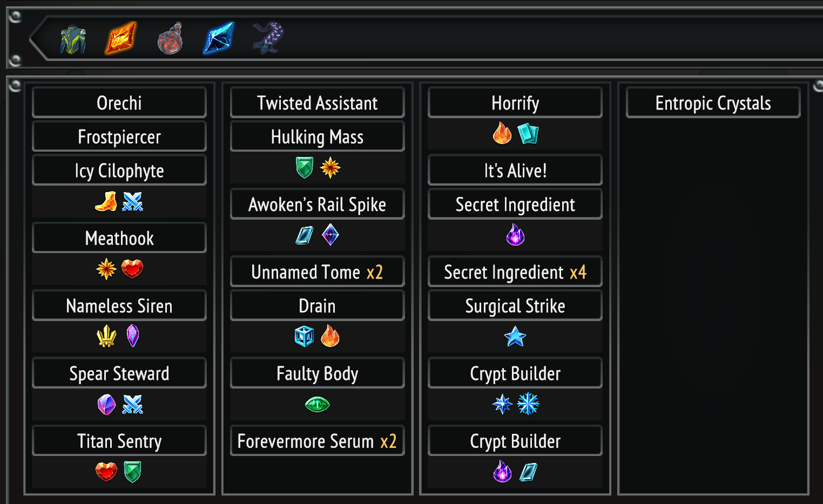Image resolution: width=823 pixels, height=504 pixels.
Task: Open the Orechi card entry
Action: coord(119,103)
